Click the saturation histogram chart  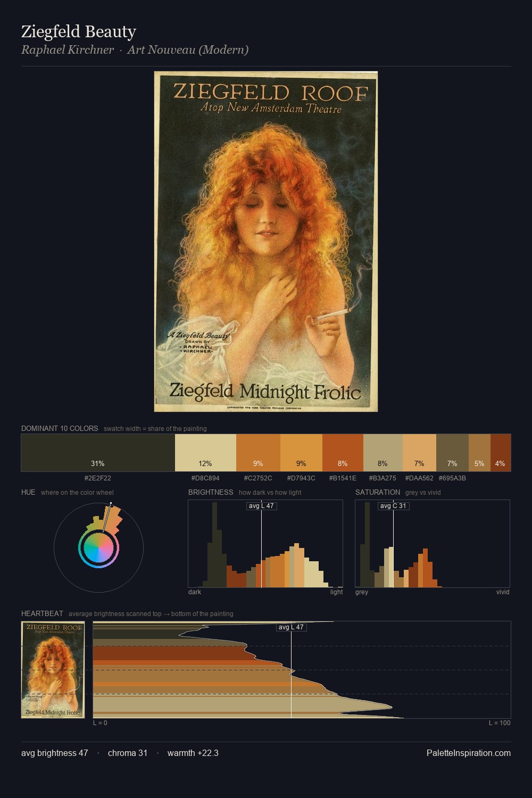433,544
